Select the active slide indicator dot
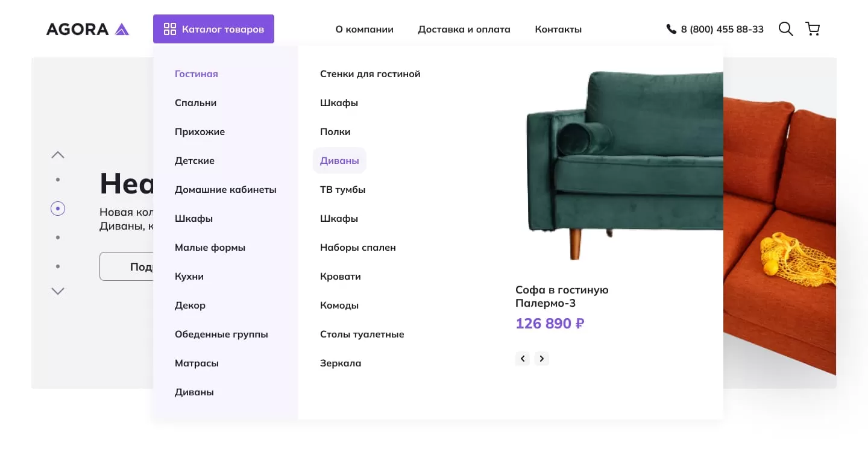868x449 pixels. [58, 208]
